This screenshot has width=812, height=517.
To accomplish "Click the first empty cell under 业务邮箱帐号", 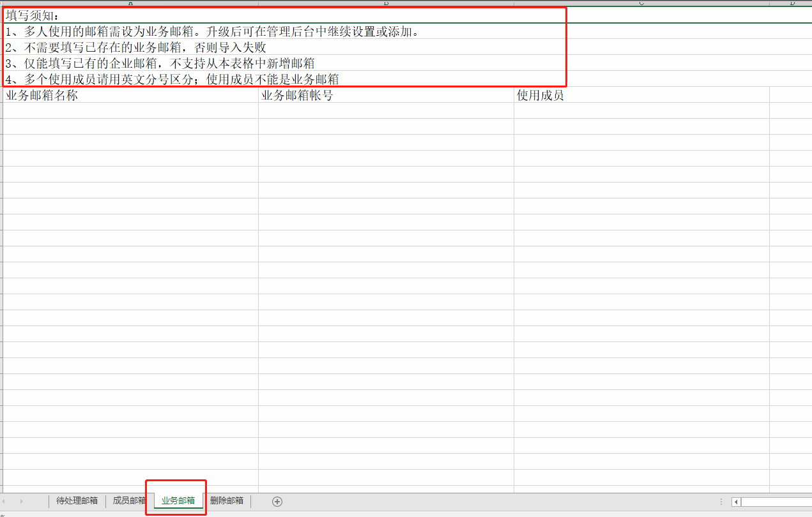I will coord(386,110).
